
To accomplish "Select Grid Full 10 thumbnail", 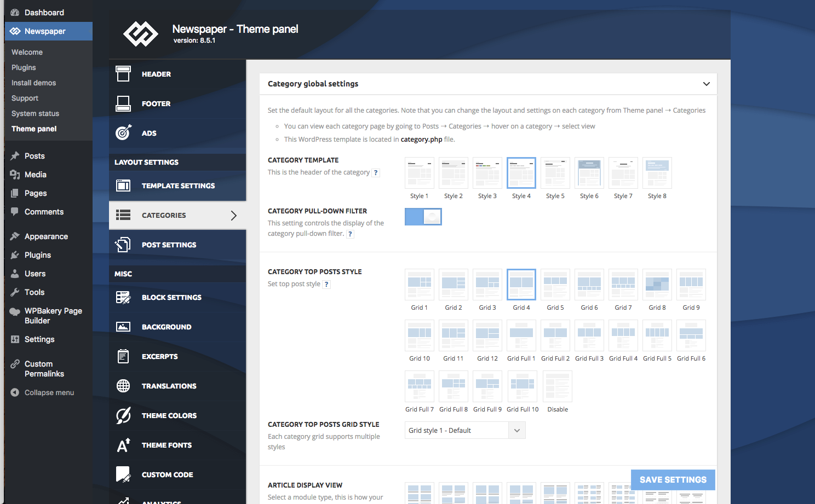I will point(523,386).
